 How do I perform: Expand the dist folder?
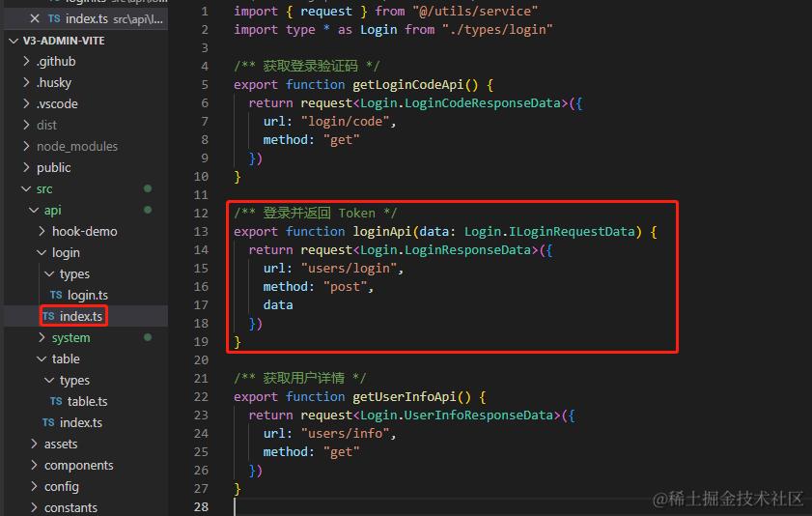26,125
